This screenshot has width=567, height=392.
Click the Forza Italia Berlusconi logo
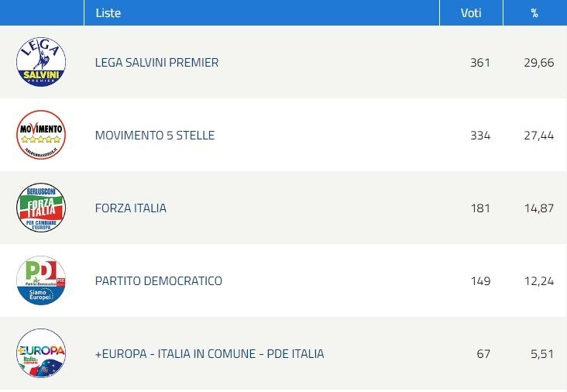tap(41, 208)
